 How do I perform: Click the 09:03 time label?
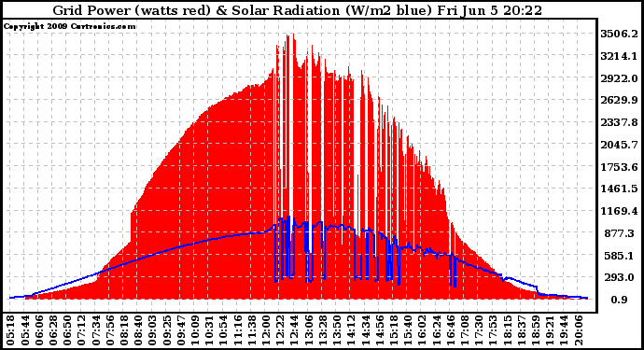(x=151, y=330)
